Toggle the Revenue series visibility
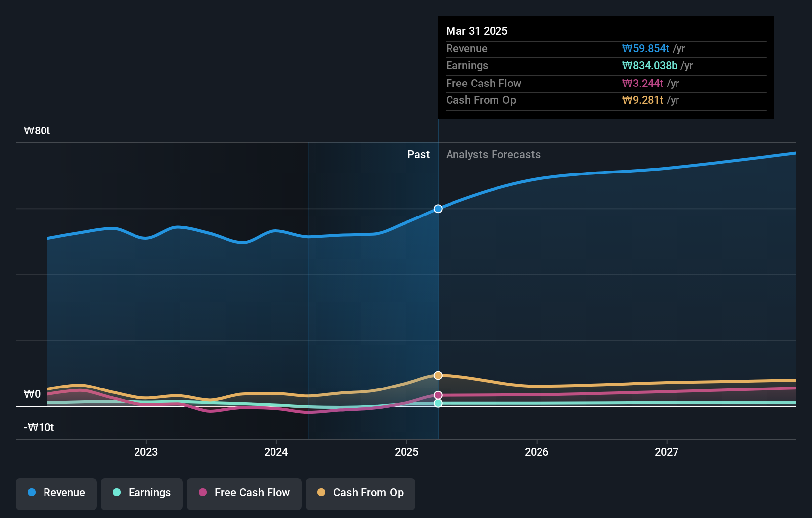Viewport: 812px width, 518px height. click(56, 493)
